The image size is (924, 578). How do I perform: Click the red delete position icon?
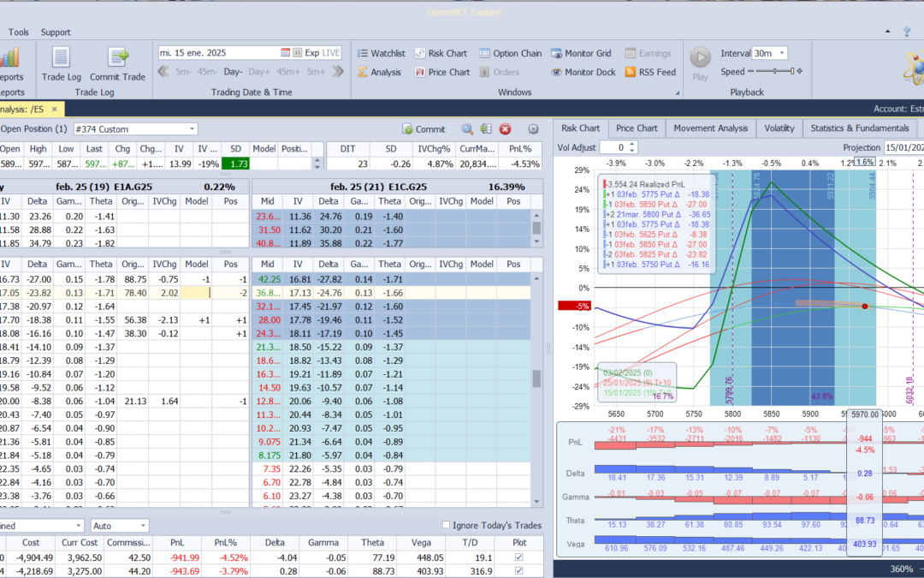[505, 129]
